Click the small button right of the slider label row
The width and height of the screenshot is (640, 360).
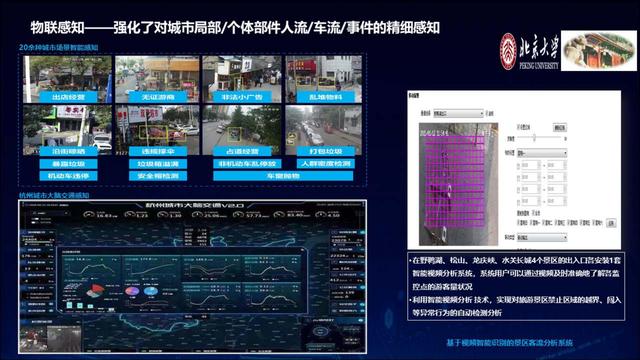(560, 127)
